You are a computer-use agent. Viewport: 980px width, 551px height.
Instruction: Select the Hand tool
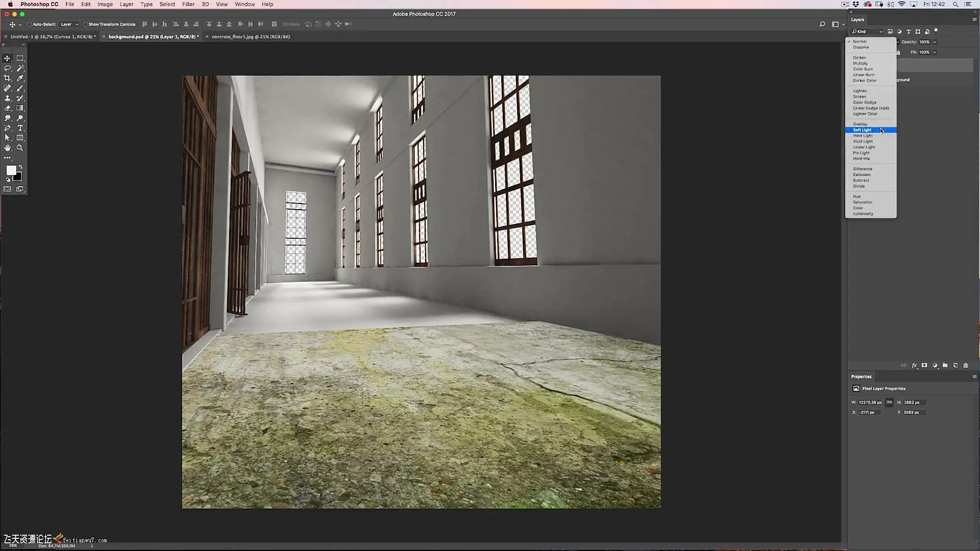tap(8, 148)
